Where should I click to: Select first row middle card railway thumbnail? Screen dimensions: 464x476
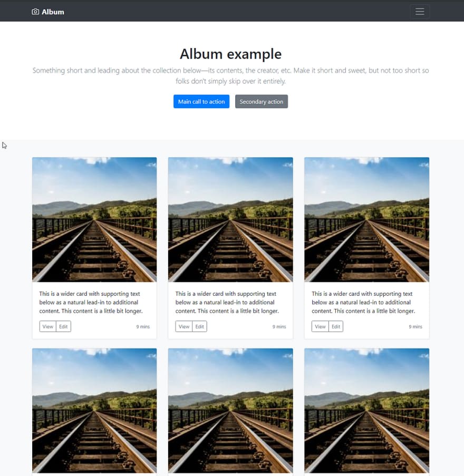(230, 219)
